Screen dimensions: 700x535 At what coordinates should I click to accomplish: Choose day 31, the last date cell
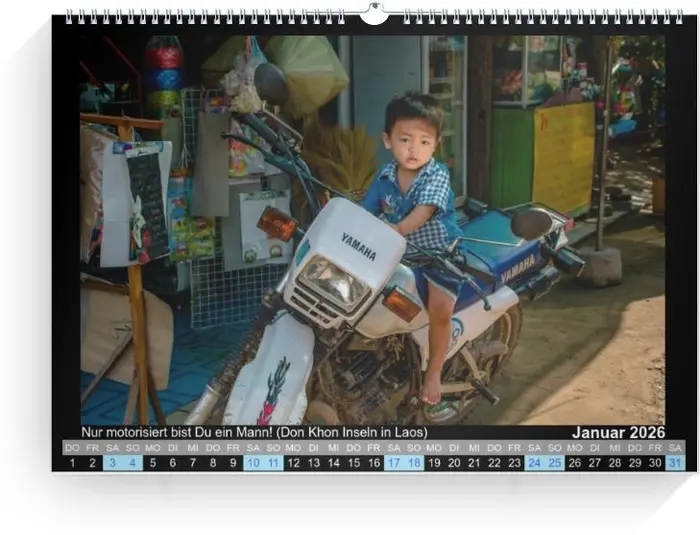coord(675,463)
